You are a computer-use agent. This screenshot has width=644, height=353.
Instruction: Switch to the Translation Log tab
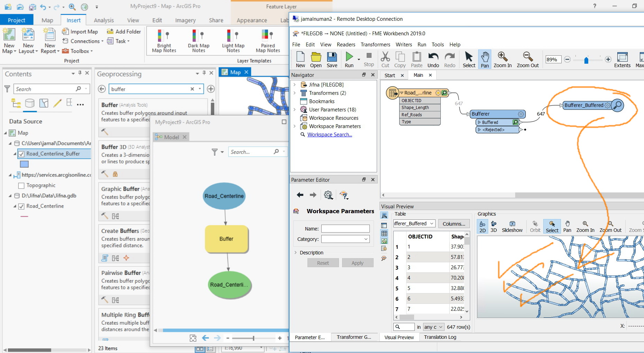coord(440,337)
